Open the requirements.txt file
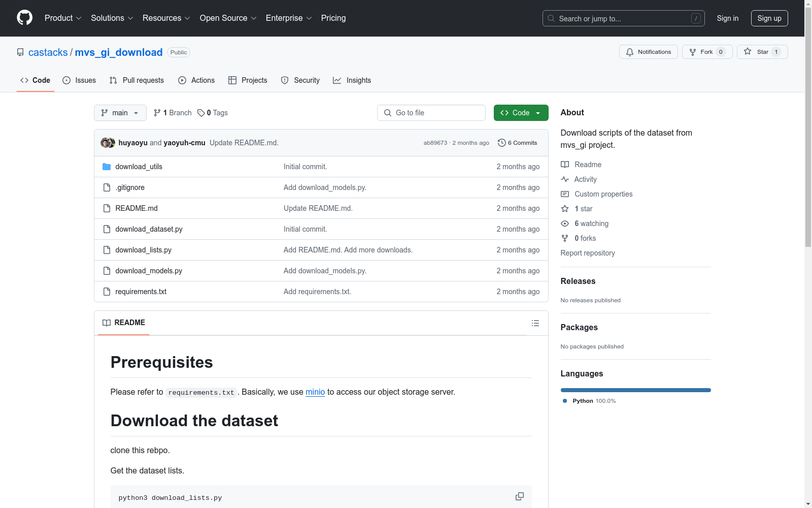Screen dimensions: 812x508 pyautogui.click(x=141, y=292)
